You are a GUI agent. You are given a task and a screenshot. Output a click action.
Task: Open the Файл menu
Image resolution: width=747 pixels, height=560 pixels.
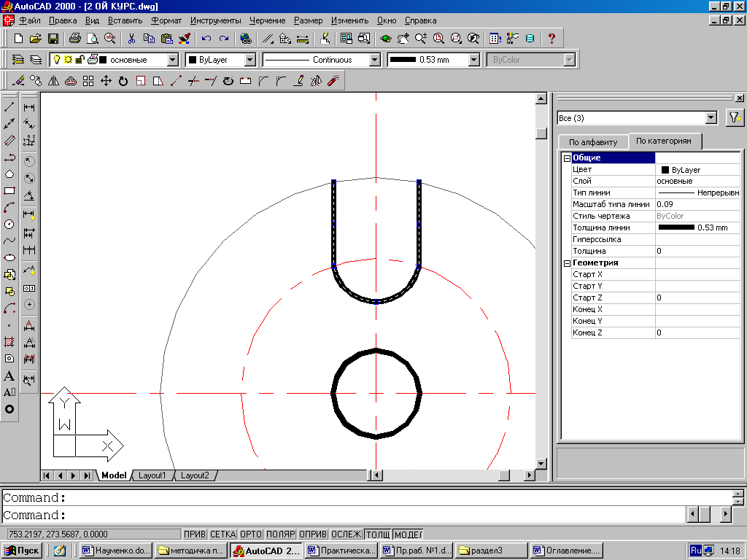click(x=29, y=20)
